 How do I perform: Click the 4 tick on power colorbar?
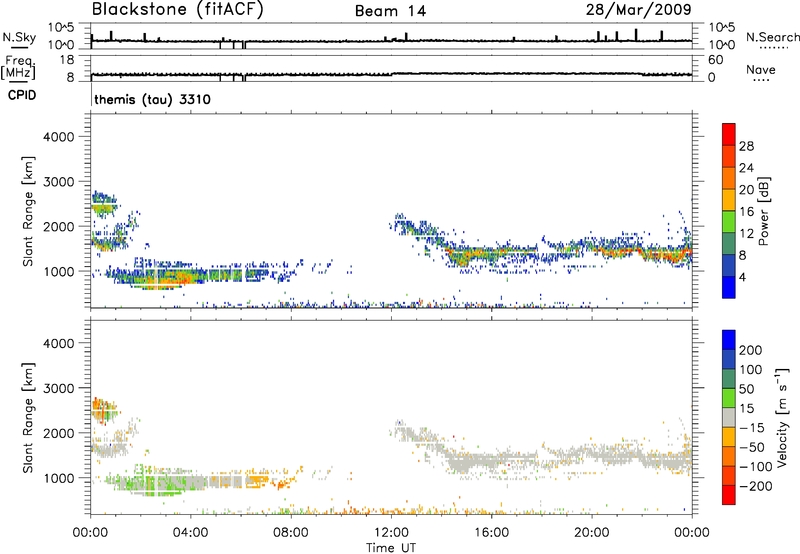[x=742, y=277]
